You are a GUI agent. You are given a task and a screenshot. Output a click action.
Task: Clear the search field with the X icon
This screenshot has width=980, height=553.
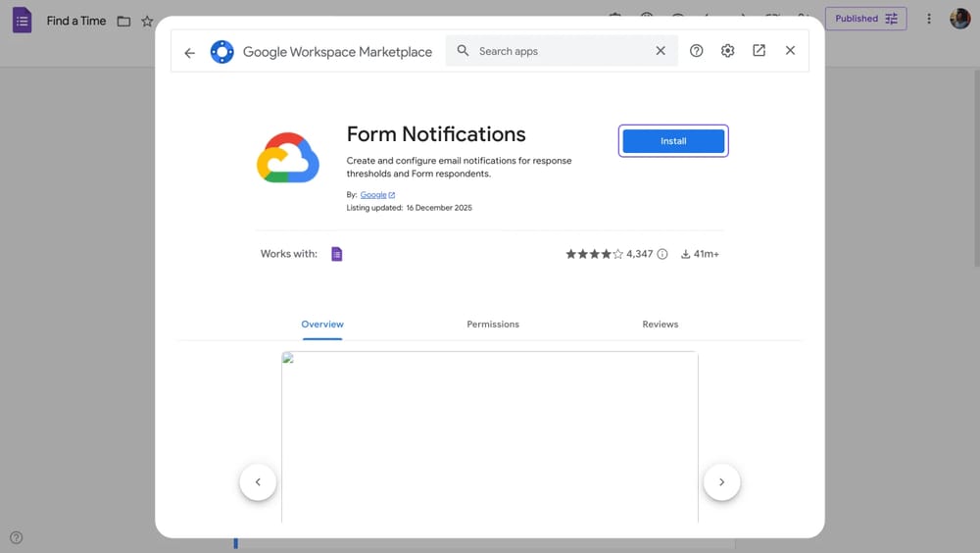click(661, 51)
